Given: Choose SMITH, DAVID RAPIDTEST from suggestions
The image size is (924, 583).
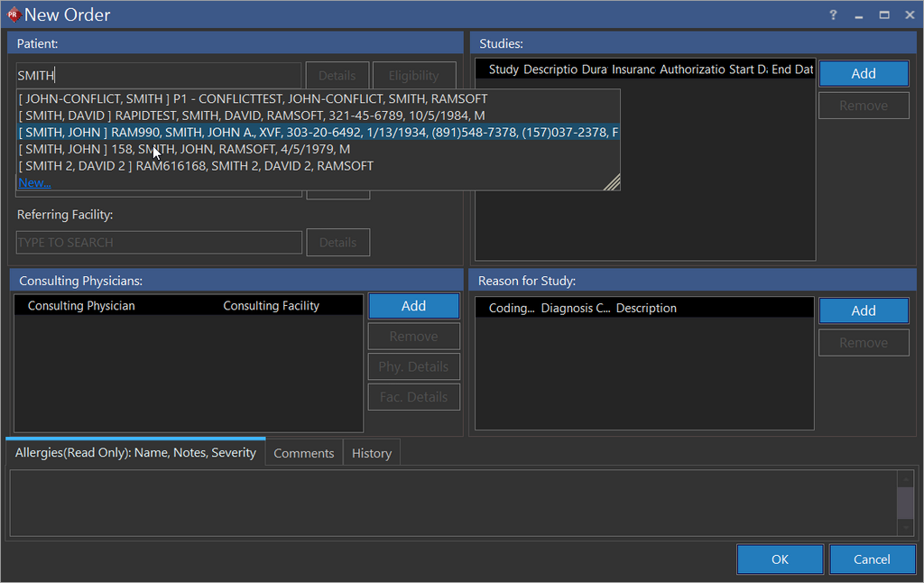Looking at the screenshot, I should pos(252,116).
